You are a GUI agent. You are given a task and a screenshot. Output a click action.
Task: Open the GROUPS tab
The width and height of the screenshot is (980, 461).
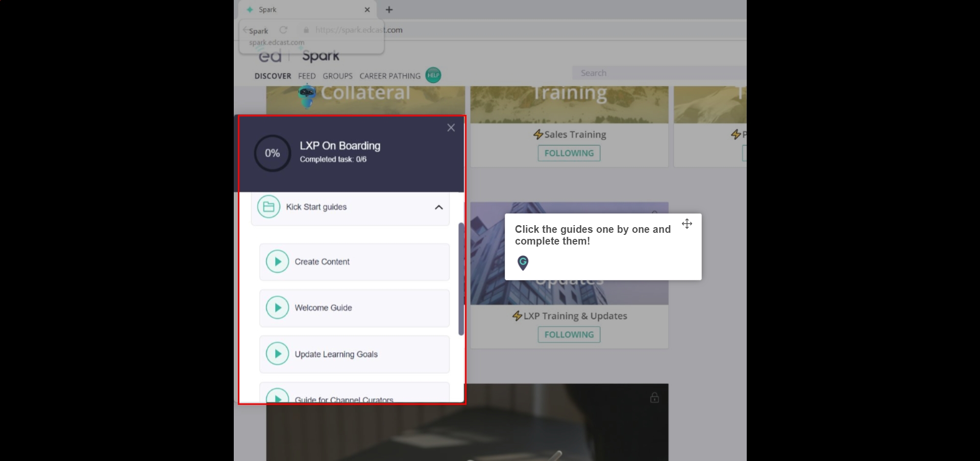337,76
